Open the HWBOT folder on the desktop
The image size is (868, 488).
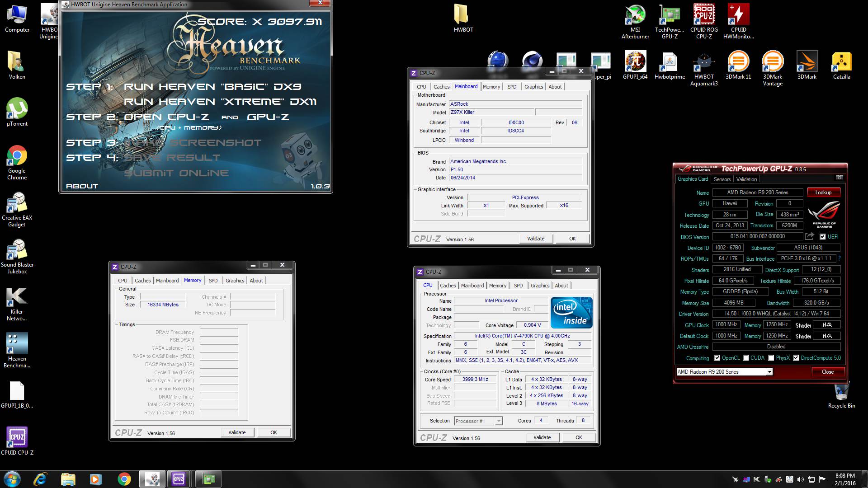(463, 18)
